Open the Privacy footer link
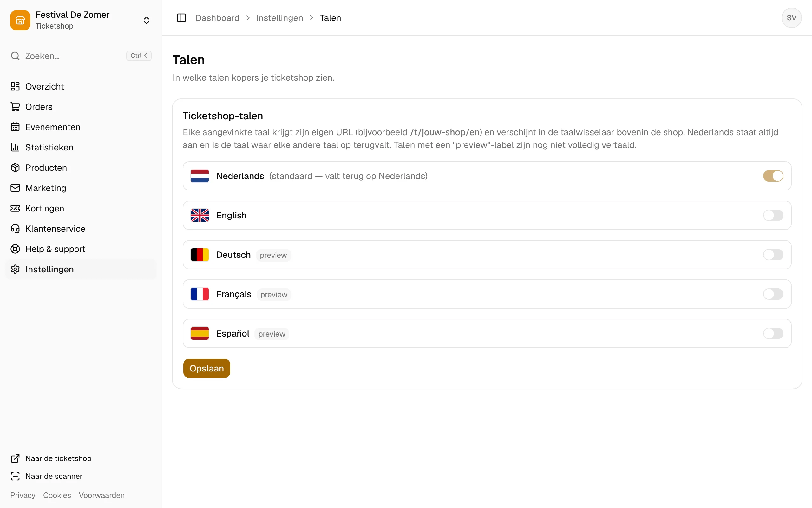The image size is (812, 508). pyautogui.click(x=23, y=495)
